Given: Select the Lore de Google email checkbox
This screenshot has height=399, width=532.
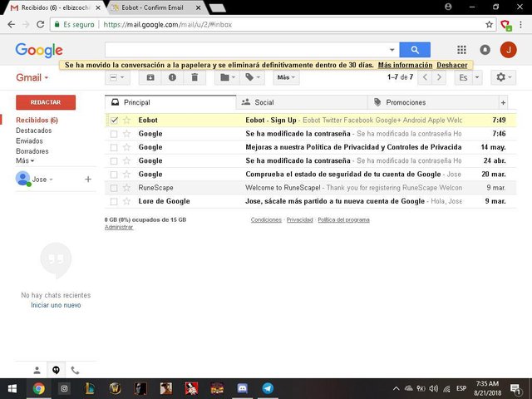Looking at the screenshot, I should point(114,201).
